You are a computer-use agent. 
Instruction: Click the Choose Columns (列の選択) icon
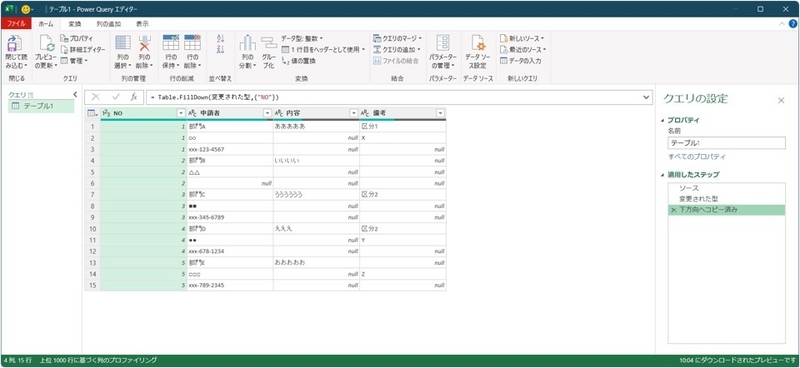click(x=123, y=43)
